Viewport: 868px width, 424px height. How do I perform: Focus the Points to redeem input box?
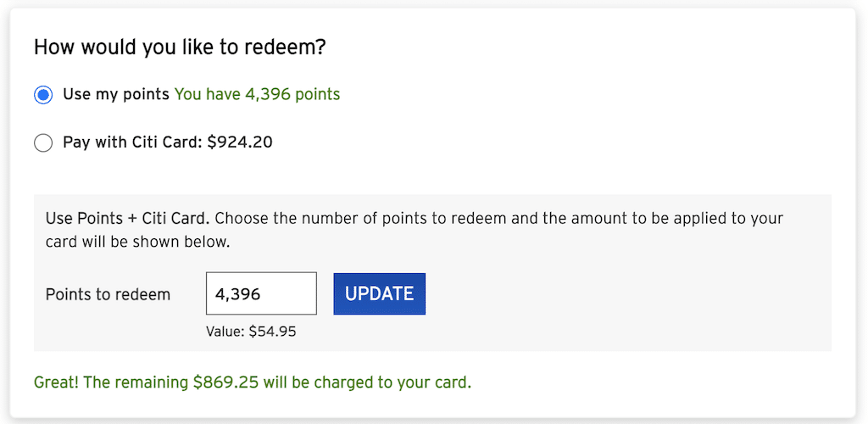[x=261, y=293]
